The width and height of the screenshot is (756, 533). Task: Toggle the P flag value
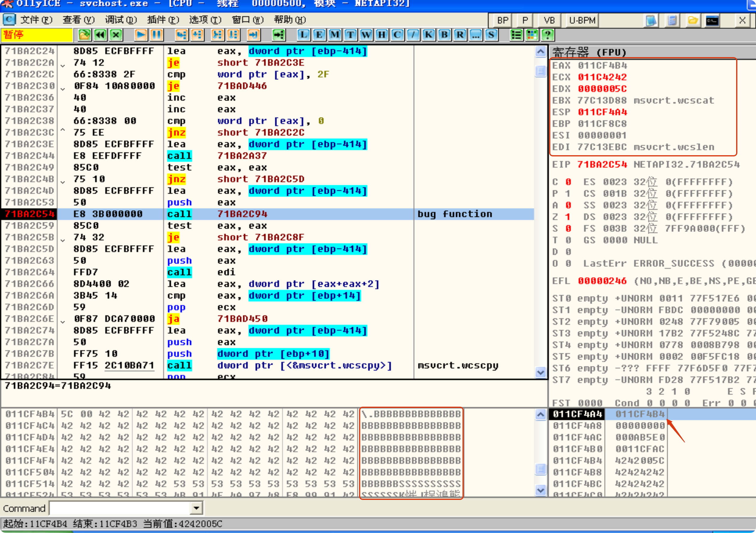tap(568, 194)
